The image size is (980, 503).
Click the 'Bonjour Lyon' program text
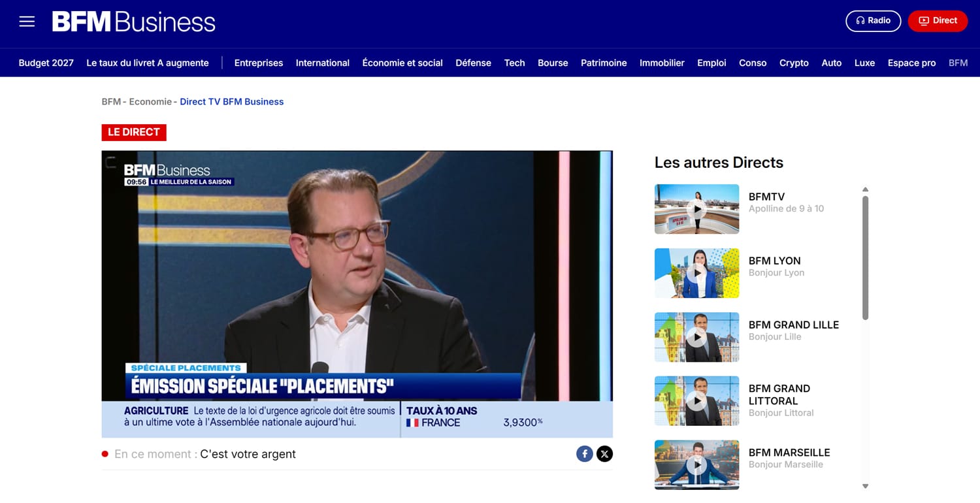coord(776,272)
